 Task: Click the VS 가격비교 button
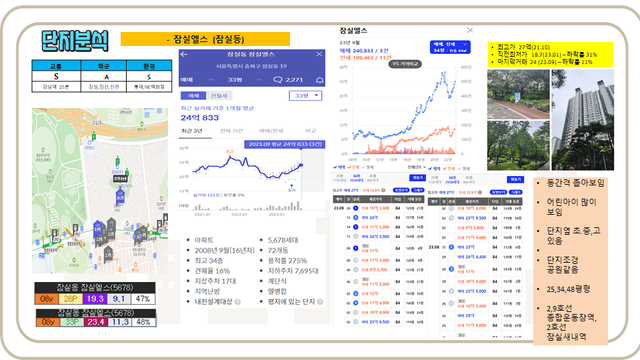coord(405,64)
